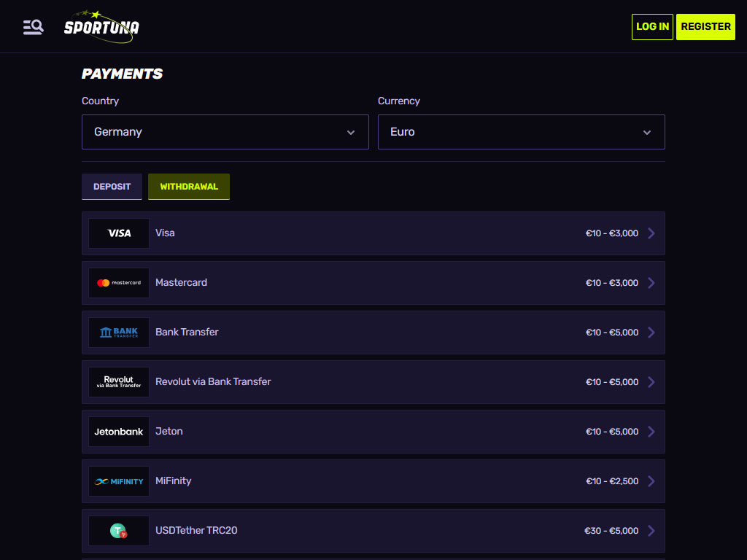
Task: Click the MiFinity payment method name
Action: (174, 481)
